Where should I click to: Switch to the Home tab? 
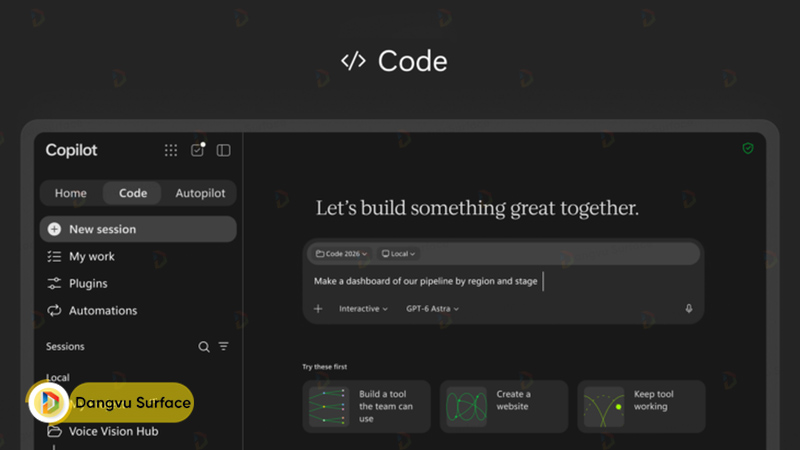71,193
